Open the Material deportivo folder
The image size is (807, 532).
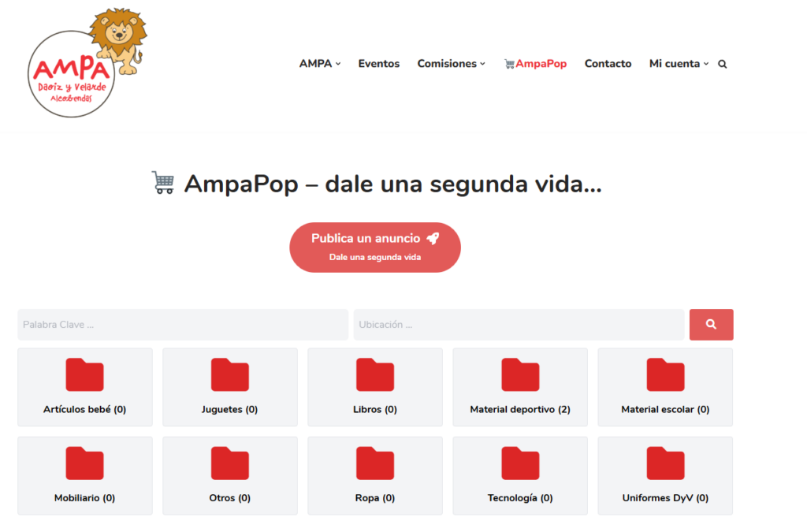[x=520, y=387]
